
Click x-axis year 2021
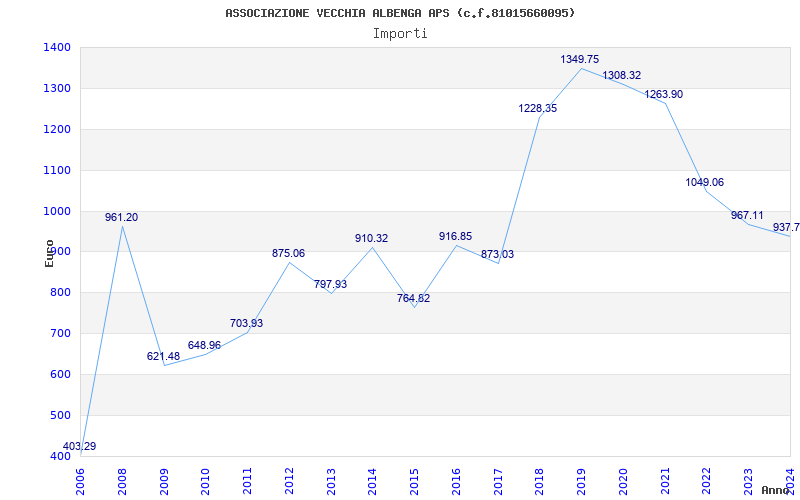tap(665, 482)
